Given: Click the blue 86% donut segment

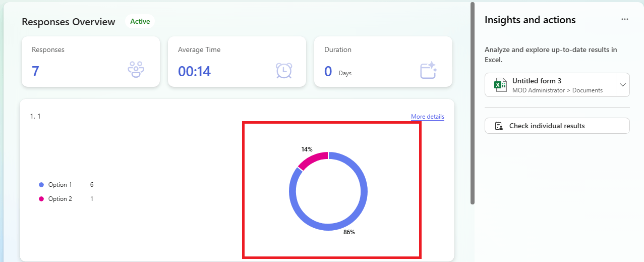Looking at the screenshot, I should coord(328,227).
